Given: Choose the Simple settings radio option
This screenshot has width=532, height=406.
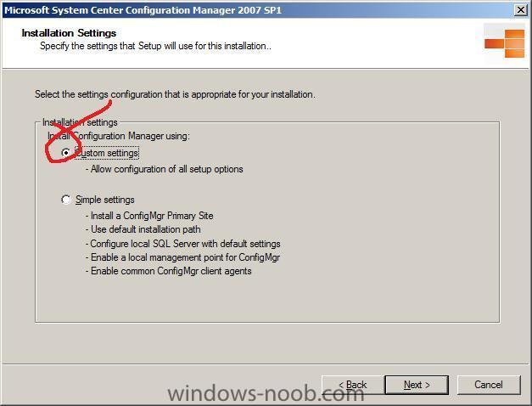Looking at the screenshot, I should (x=66, y=200).
